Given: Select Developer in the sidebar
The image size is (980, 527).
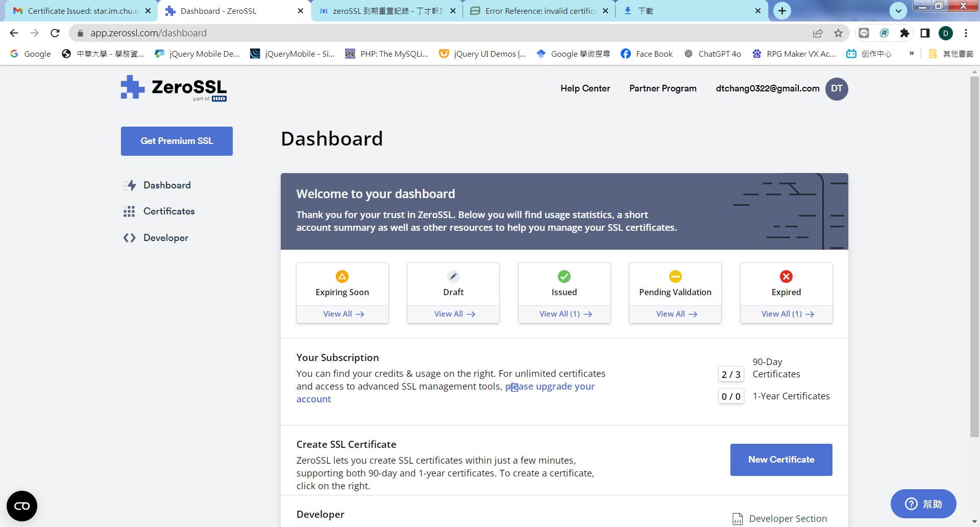Looking at the screenshot, I should pyautogui.click(x=166, y=238).
